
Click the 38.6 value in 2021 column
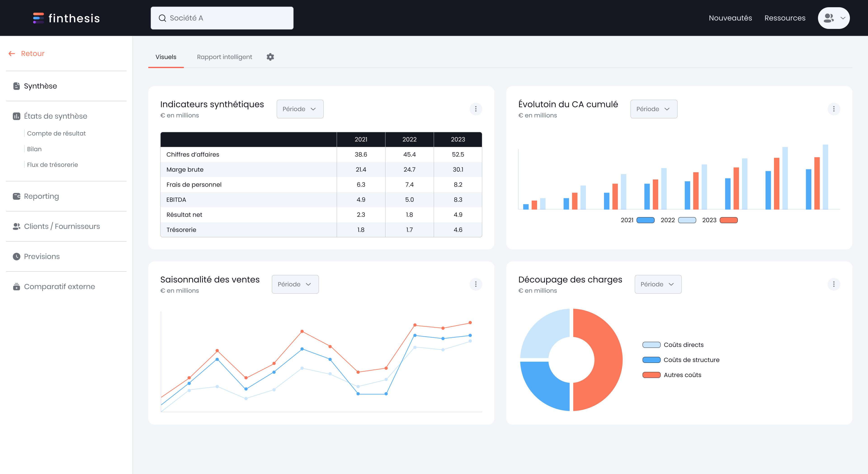click(361, 154)
